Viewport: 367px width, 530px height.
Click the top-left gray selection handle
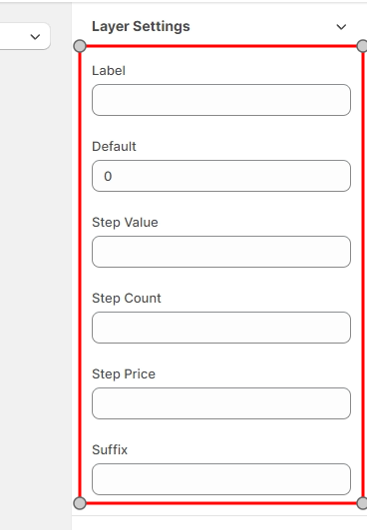80,46
